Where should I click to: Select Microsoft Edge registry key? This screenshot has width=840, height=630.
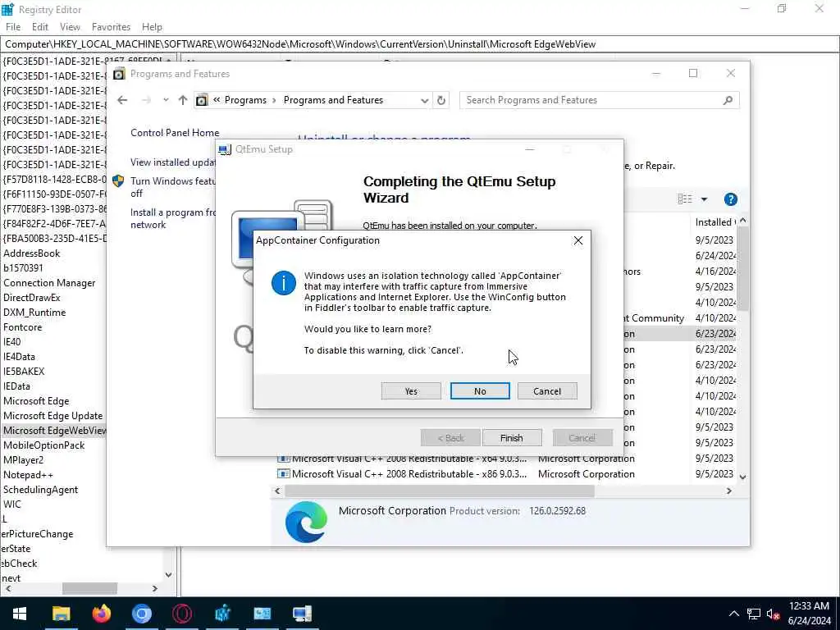[x=36, y=401]
